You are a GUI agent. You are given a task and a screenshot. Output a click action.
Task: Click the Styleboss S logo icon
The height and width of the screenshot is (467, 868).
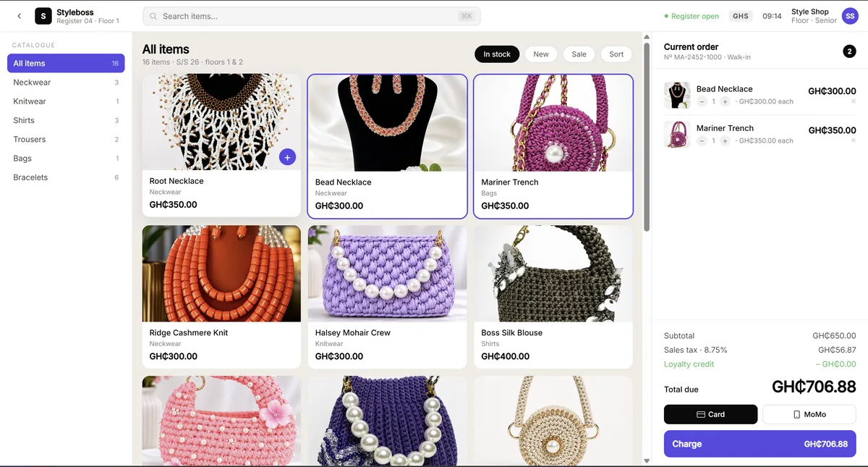click(x=43, y=16)
